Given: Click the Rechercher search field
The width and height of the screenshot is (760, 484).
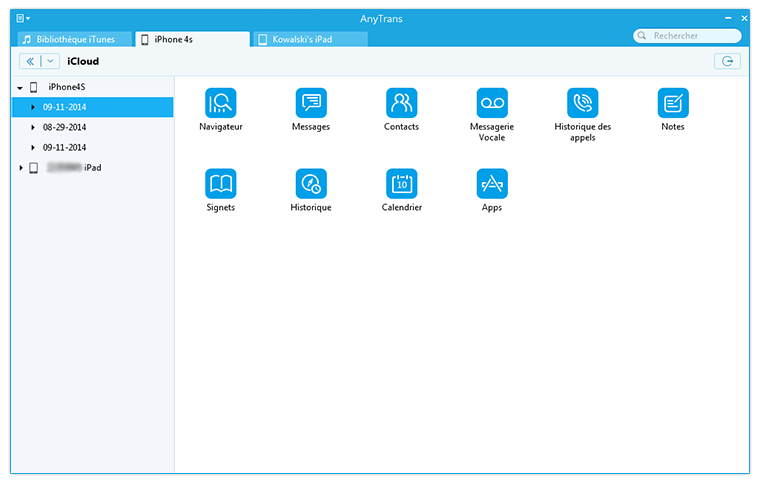Looking at the screenshot, I should coord(687,36).
